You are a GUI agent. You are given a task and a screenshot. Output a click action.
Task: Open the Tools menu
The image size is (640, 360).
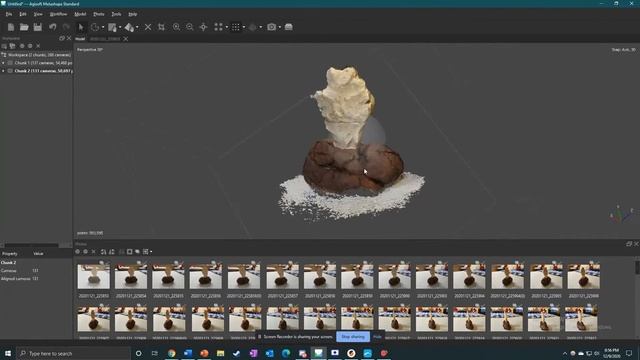coord(116,14)
